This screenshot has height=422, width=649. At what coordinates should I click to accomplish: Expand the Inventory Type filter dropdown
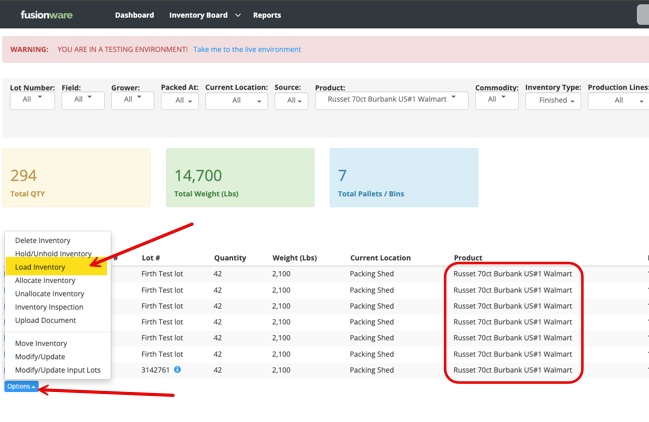click(553, 100)
